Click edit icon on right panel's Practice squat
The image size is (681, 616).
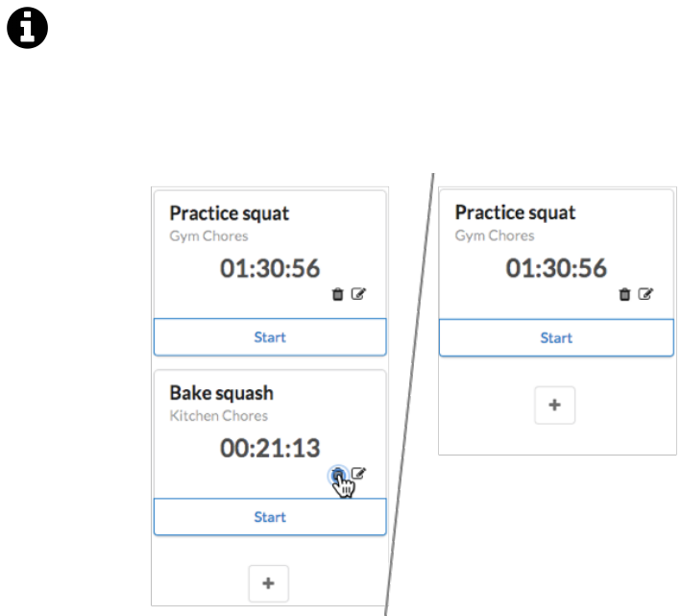pyautogui.click(x=645, y=294)
